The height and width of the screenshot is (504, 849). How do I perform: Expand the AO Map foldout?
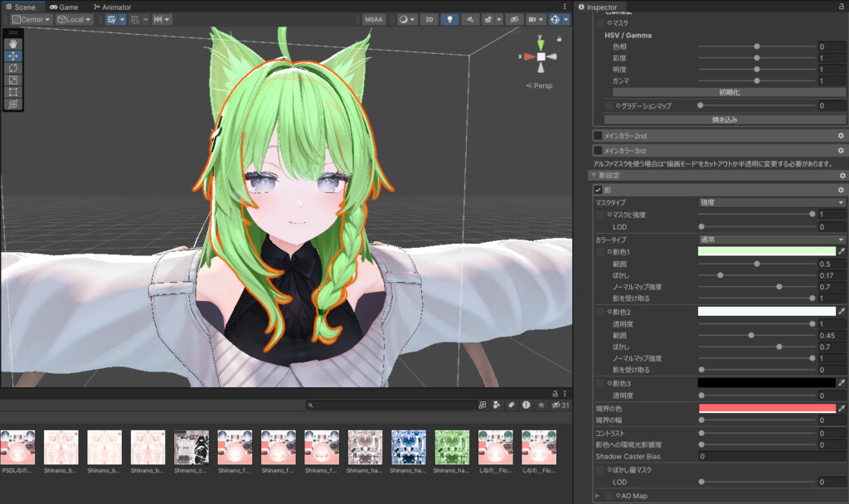[597, 496]
